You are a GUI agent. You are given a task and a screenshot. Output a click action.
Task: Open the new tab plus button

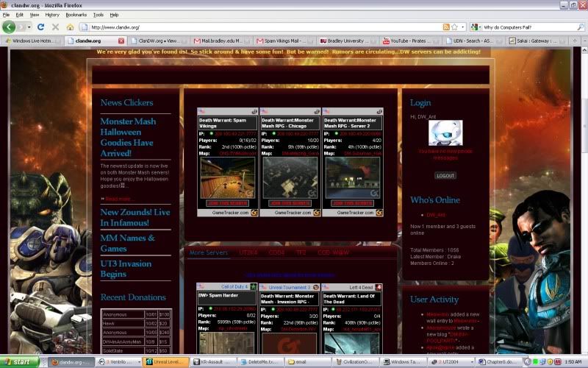tap(574, 40)
